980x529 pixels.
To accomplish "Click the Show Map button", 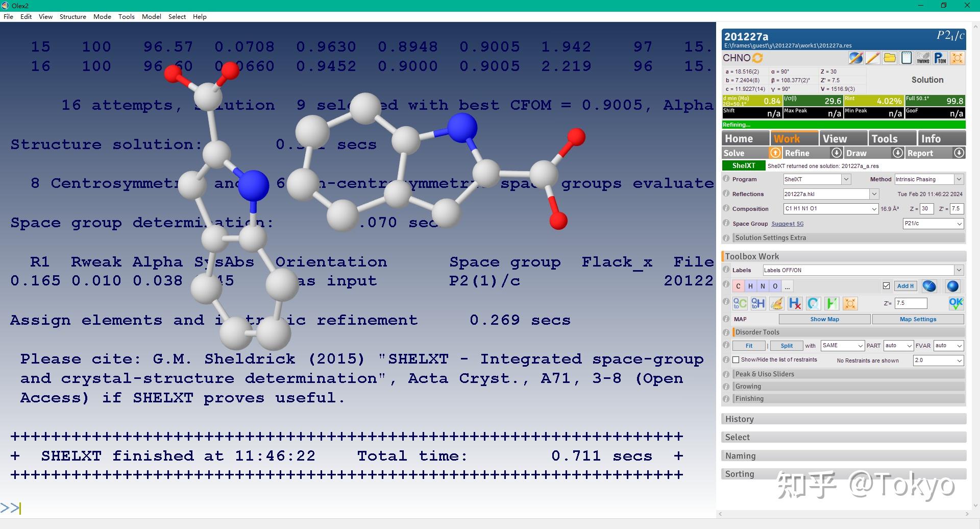I will [x=824, y=319].
